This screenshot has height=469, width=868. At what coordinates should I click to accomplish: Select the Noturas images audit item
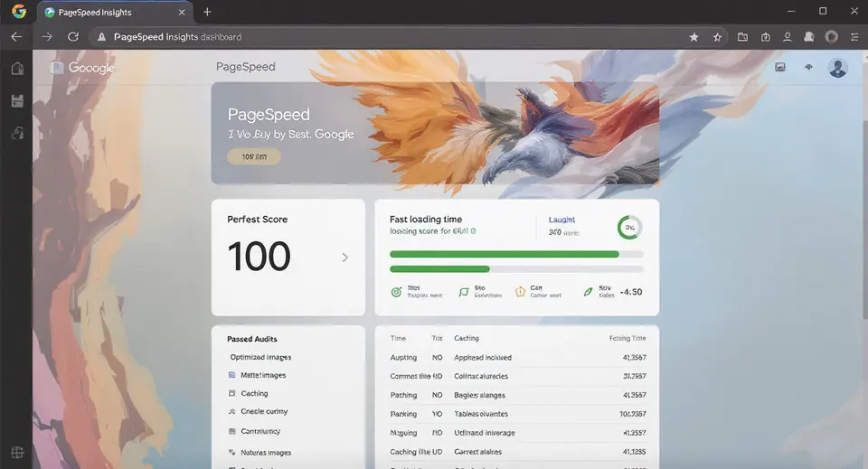click(266, 453)
